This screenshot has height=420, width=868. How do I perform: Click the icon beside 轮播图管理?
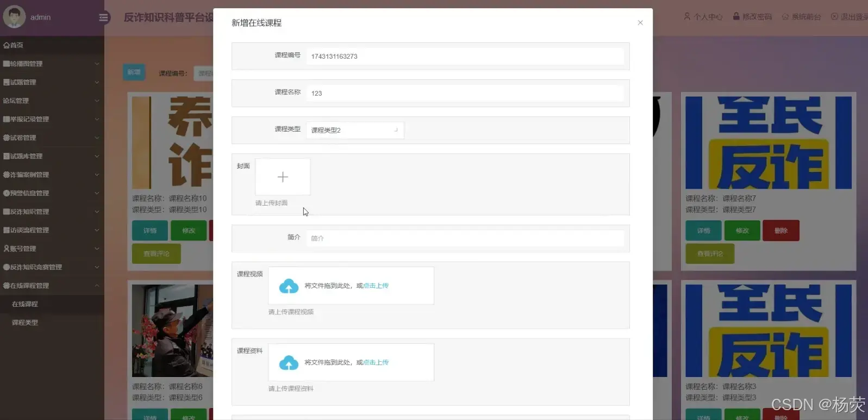pyautogui.click(x=6, y=64)
